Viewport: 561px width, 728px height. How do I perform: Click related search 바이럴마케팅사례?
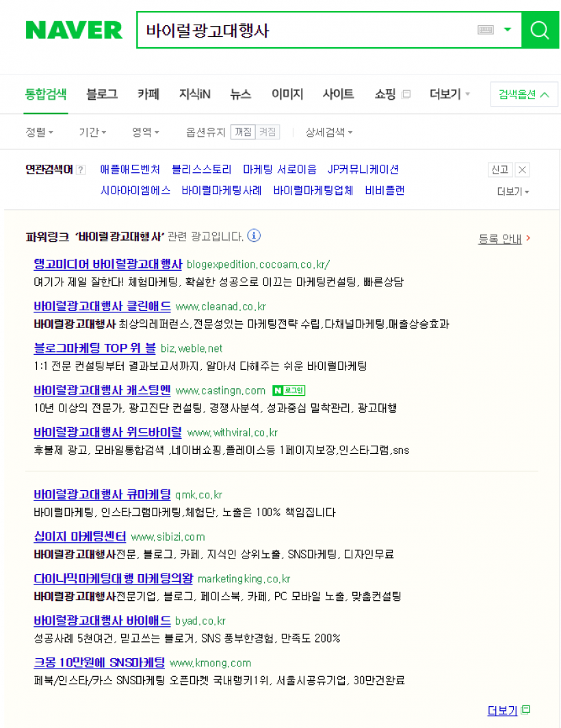click(222, 190)
